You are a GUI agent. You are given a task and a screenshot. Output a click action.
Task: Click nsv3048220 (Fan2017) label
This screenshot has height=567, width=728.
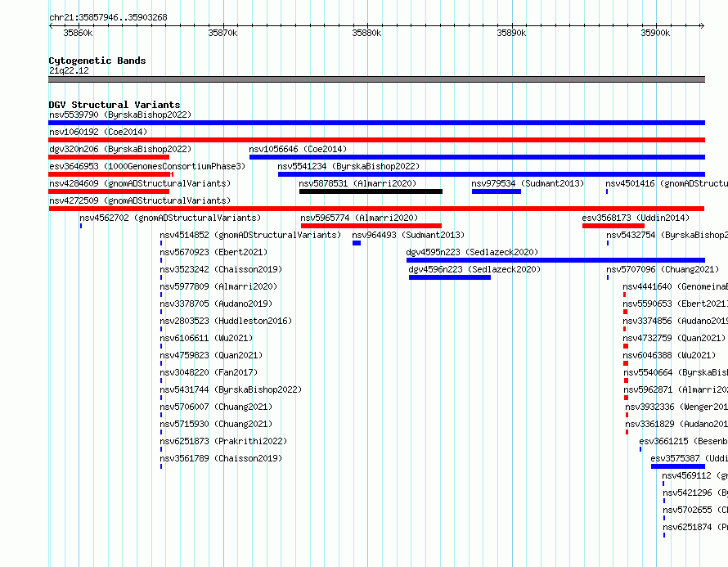[209, 372]
